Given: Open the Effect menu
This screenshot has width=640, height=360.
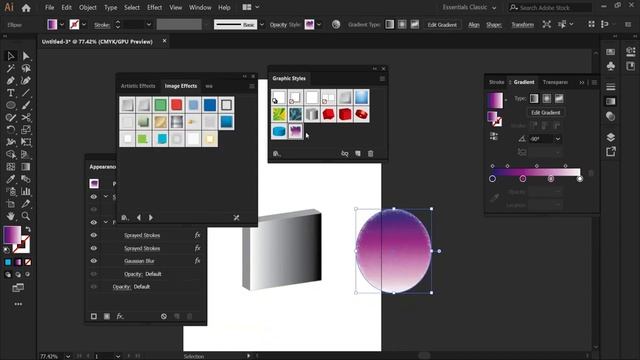Looking at the screenshot, I should [154, 7].
